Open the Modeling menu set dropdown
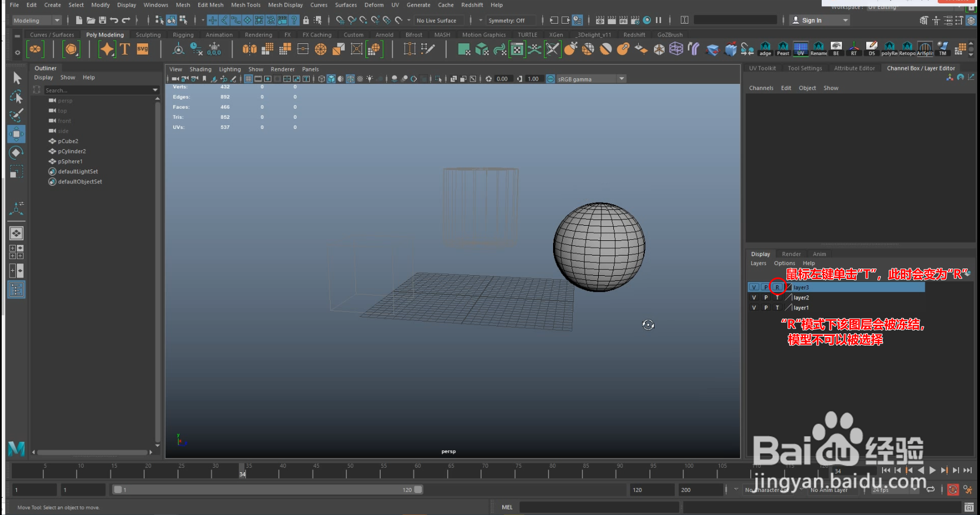 [x=37, y=20]
